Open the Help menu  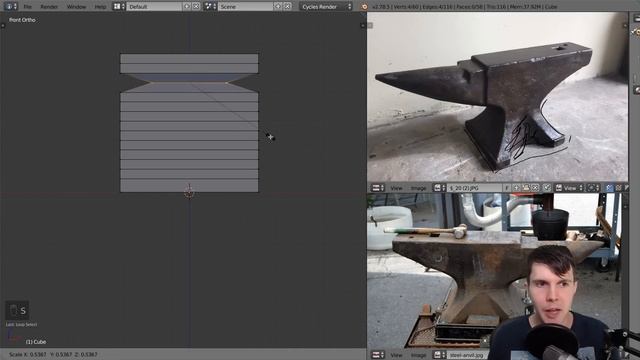coord(100,7)
